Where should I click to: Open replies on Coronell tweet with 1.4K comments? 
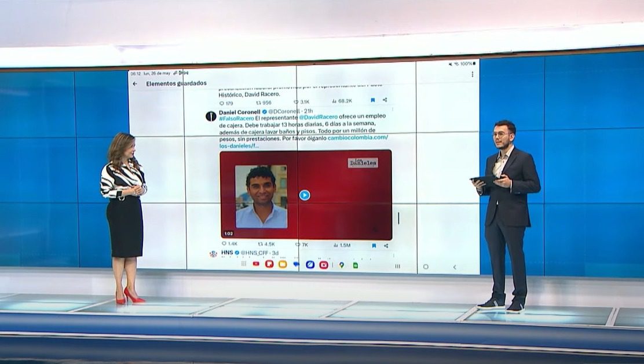click(x=229, y=244)
